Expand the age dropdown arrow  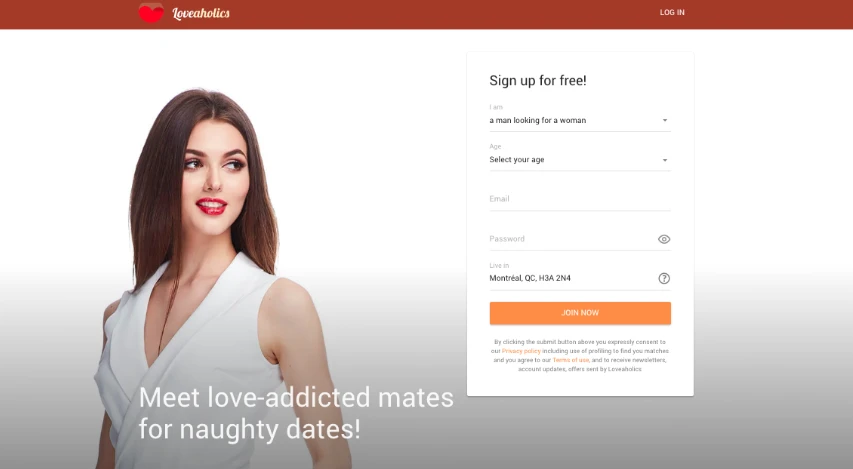click(x=664, y=160)
